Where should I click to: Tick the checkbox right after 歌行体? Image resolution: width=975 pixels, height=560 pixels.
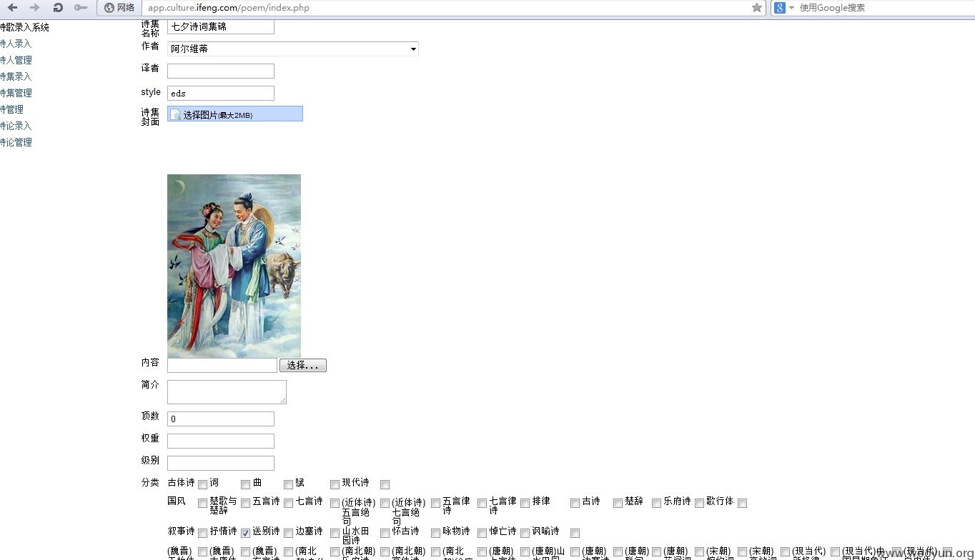tap(742, 503)
